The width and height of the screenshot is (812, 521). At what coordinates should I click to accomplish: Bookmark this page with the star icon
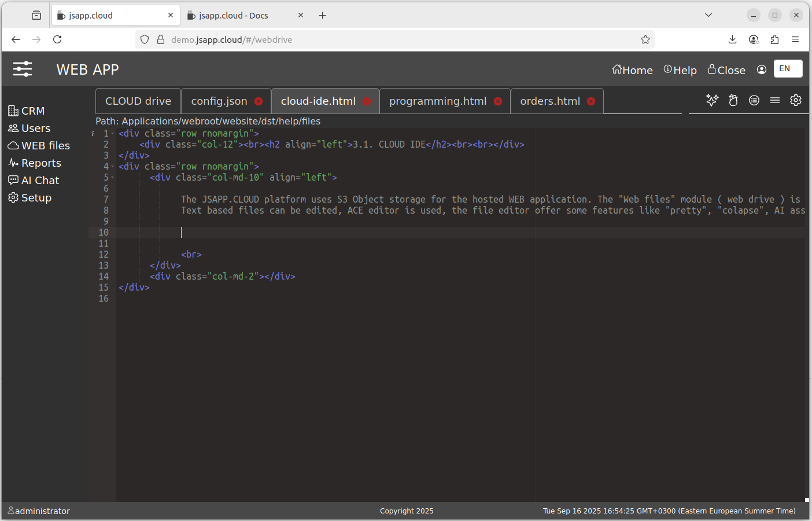645,39
